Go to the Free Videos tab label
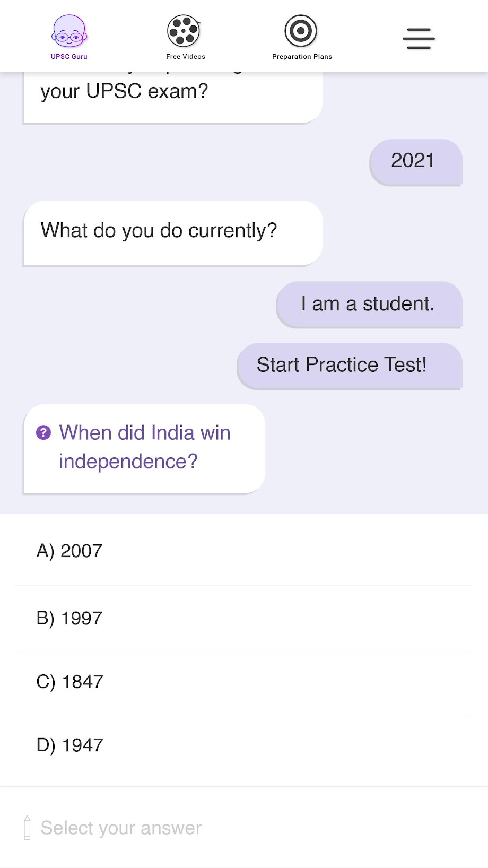Image resolution: width=488 pixels, height=868 pixels. [x=186, y=57]
